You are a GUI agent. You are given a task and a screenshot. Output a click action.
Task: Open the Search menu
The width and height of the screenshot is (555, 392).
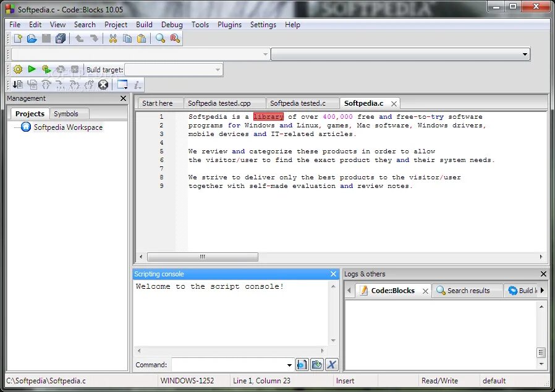pos(85,25)
